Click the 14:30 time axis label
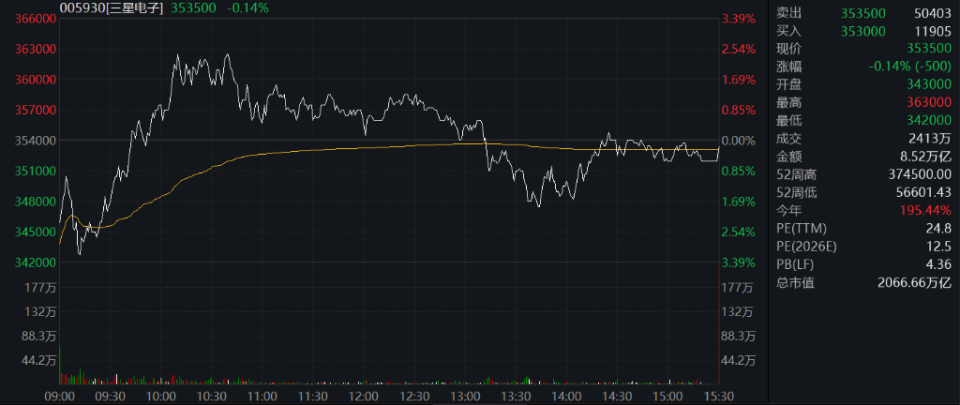Image resolution: width=960 pixels, height=405 pixels. 617,395
